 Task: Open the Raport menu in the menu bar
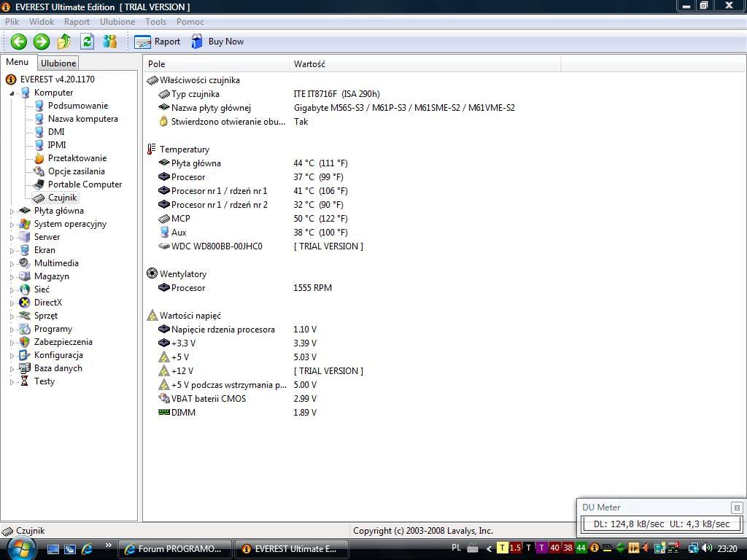(77, 22)
